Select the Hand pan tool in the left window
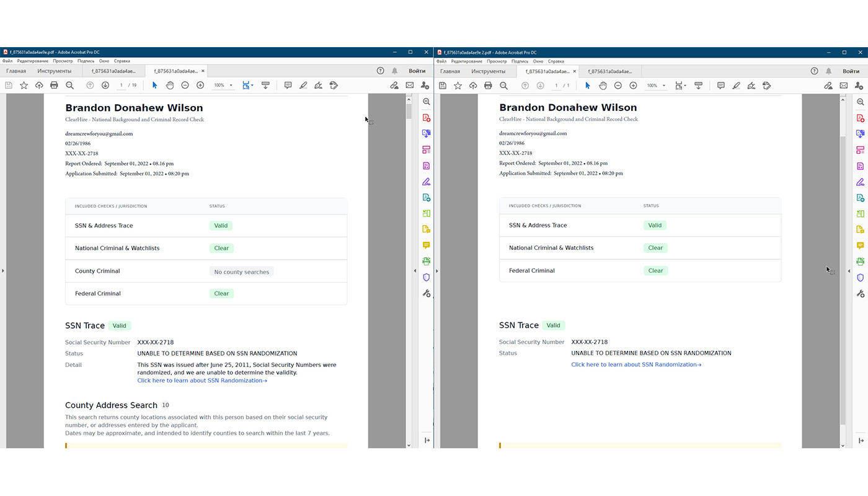This screenshot has height=496, width=868. click(169, 86)
